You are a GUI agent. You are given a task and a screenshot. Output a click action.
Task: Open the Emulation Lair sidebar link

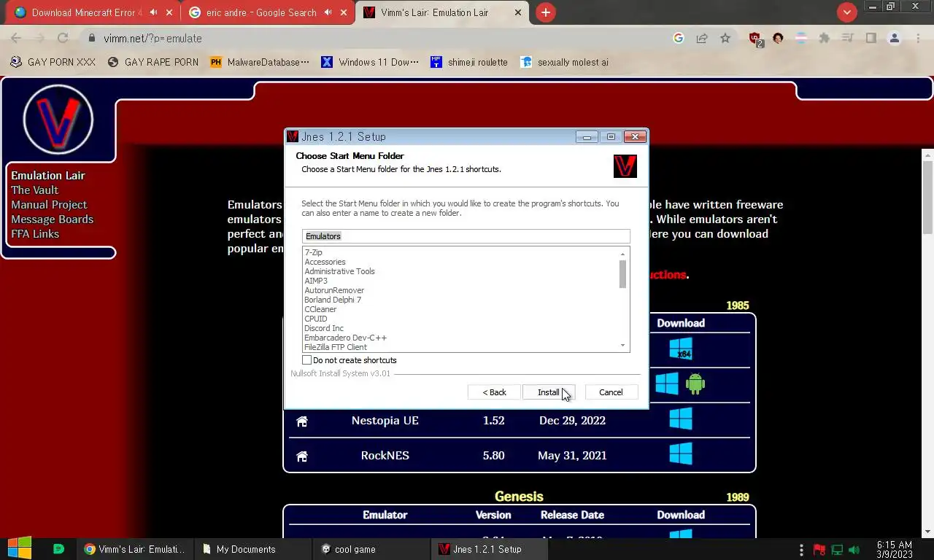pyautogui.click(x=48, y=175)
